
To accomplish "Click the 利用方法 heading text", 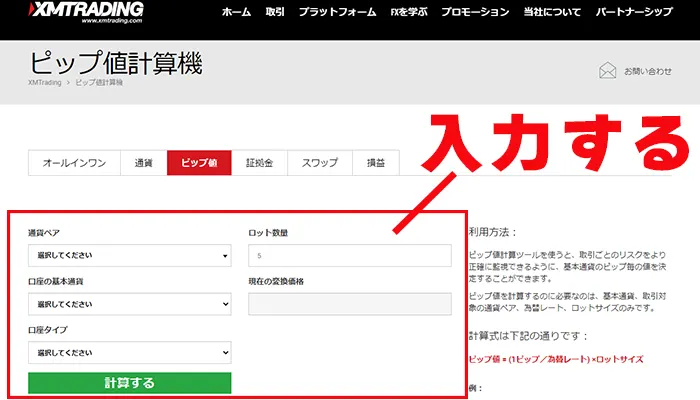I will pos(492,232).
